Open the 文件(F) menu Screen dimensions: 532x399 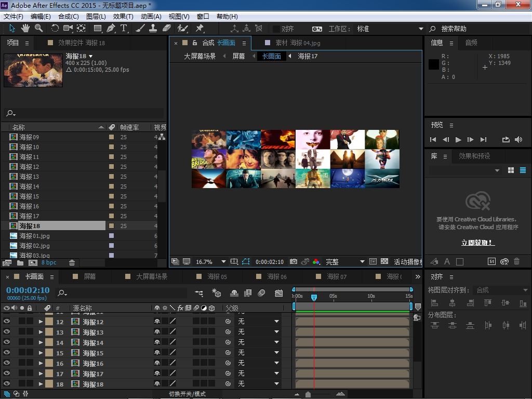[13, 16]
